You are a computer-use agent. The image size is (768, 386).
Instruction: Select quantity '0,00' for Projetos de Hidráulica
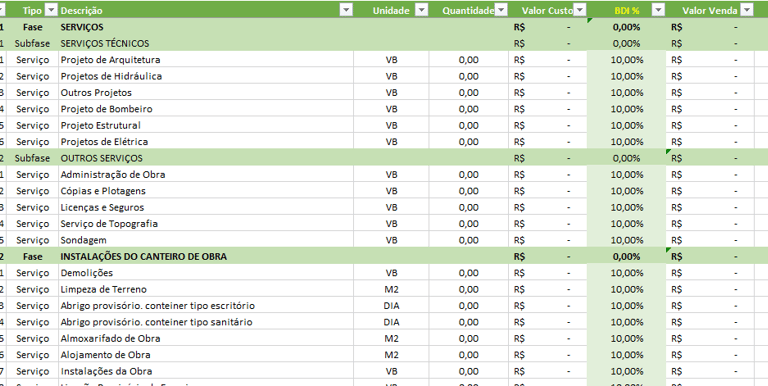coord(469,76)
